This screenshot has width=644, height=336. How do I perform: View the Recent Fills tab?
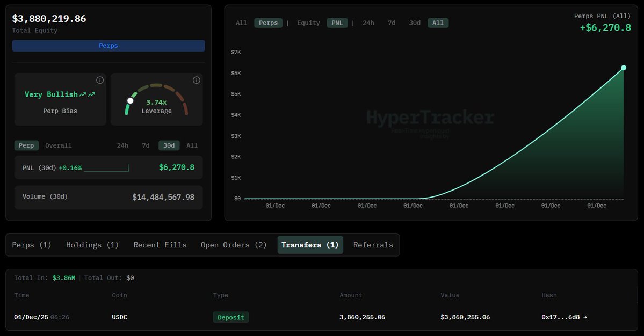160,245
